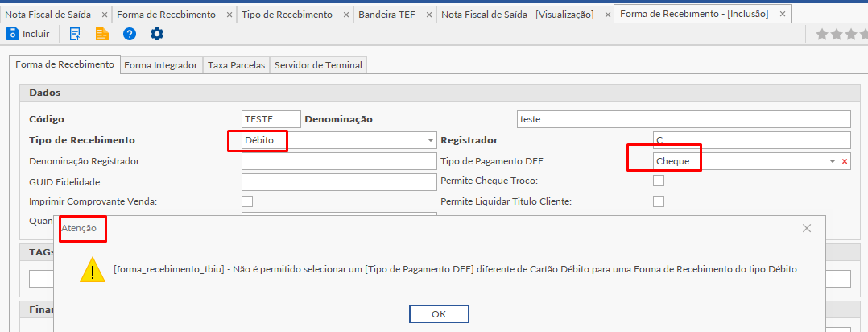This screenshot has width=868, height=332.
Task: Click the orange report document icon
Action: tap(101, 35)
